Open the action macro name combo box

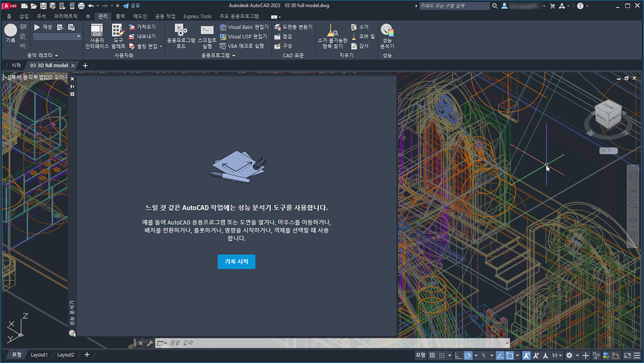pos(57,37)
